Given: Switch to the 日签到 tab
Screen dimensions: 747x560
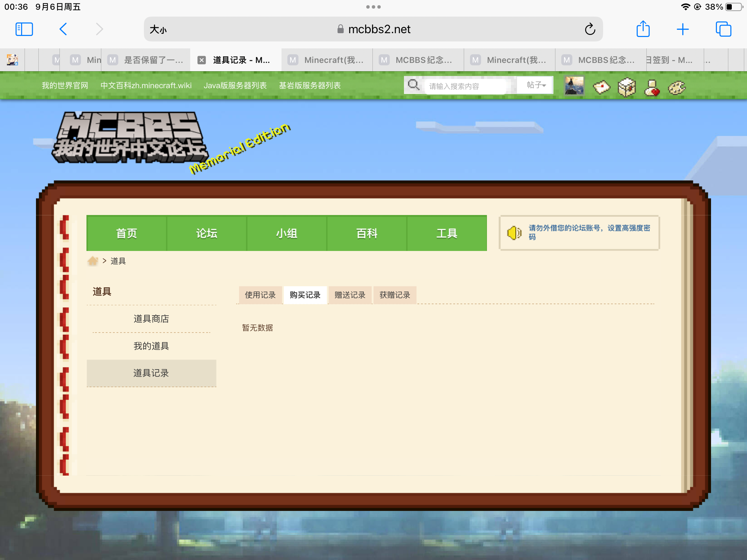Looking at the screenshot, I should click(674, 60).
